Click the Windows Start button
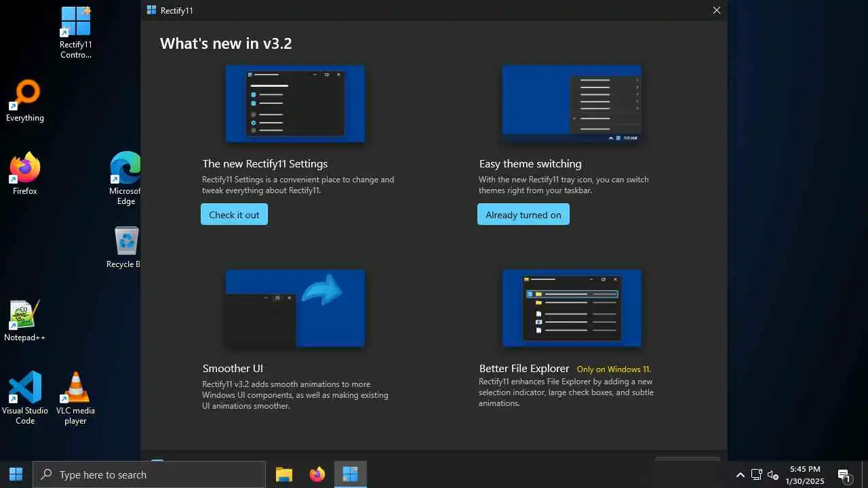The width and height of the screenshot is (868, 488). (16, 474)
